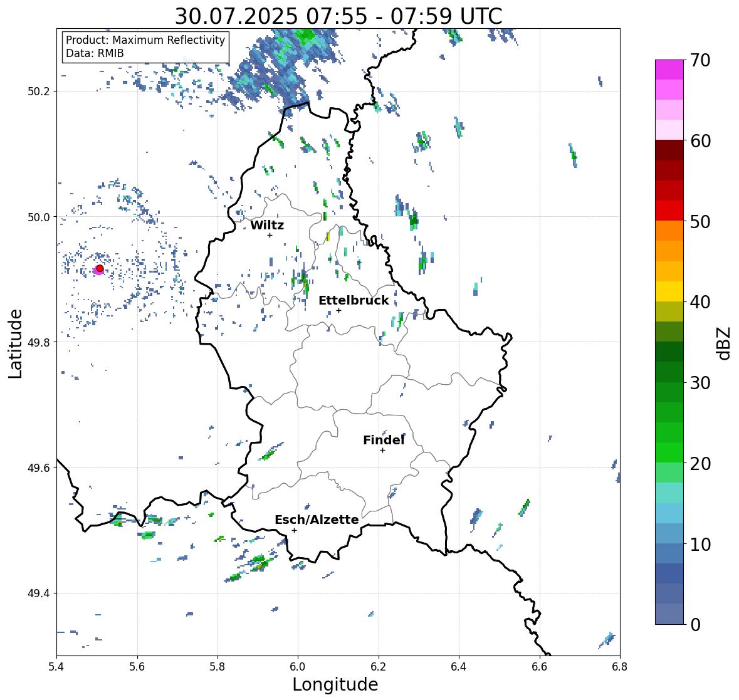Click the dBZ colorbar axis title
Image resolution: width=739 pixels, height=700 pixels.
click(x=725, y=343)
